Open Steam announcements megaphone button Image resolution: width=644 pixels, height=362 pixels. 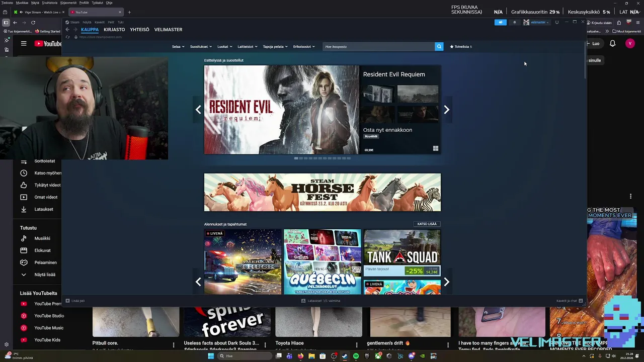pyautogui.click(x=500, y=22)
